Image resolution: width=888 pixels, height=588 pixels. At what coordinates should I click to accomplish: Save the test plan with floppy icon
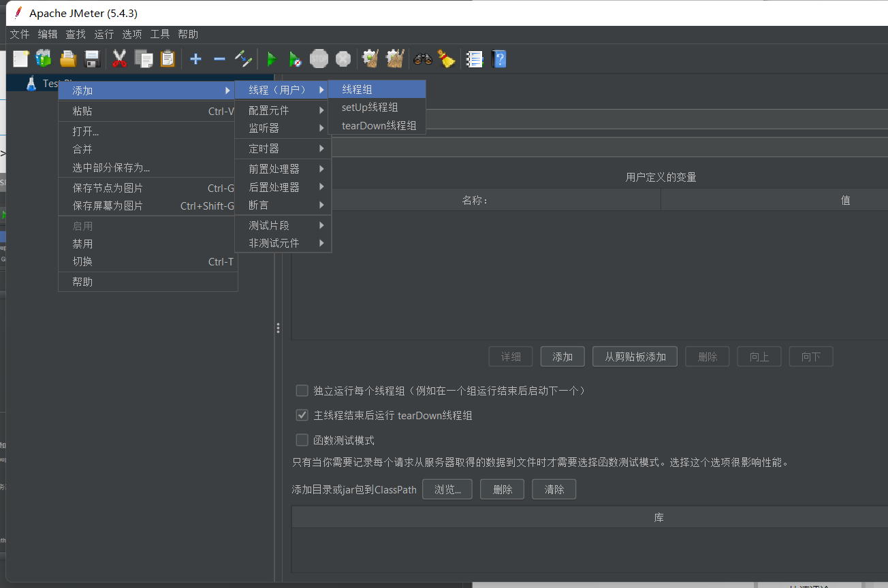point(92,59)
